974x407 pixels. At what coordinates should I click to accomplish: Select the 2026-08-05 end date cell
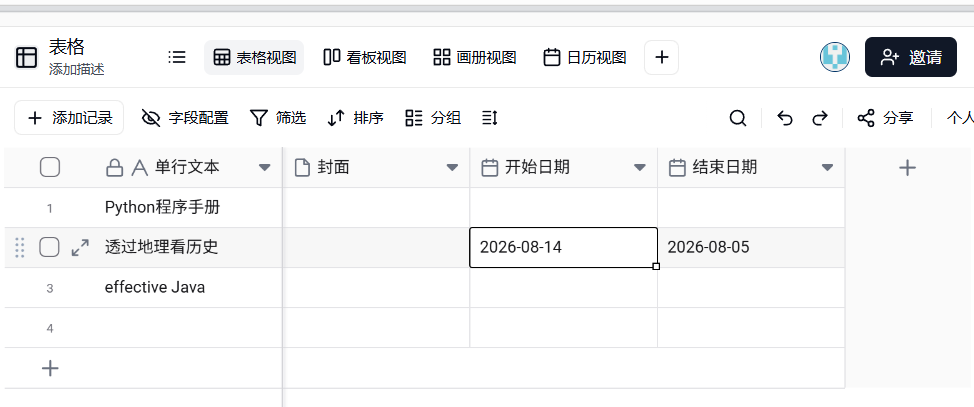(751, 248)
